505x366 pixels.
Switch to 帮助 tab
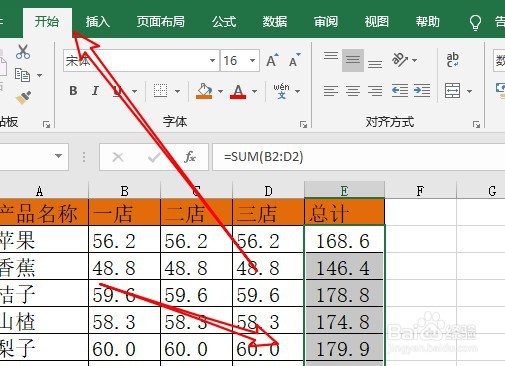[427, 22]
